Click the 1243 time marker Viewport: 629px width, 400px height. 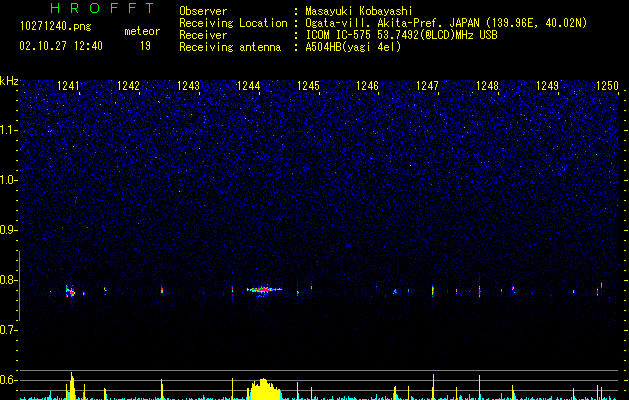[188, 86]
